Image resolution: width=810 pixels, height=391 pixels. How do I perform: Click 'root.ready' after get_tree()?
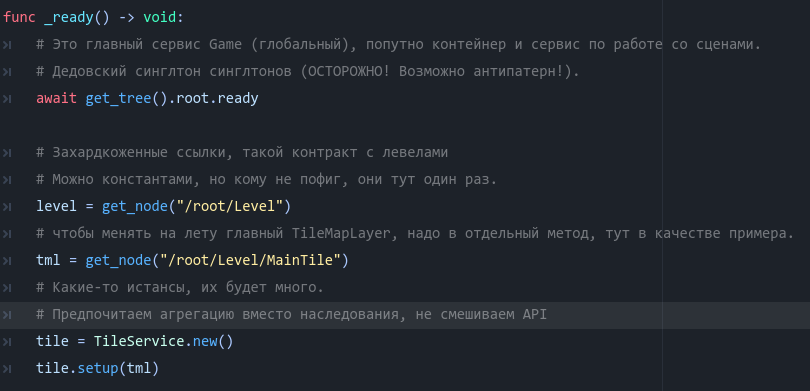(217, 99)
